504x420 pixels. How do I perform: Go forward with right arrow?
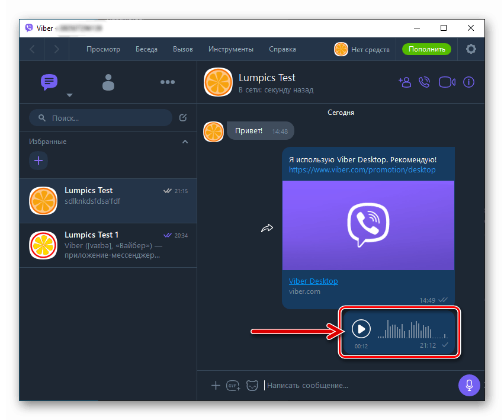[57, 49]
